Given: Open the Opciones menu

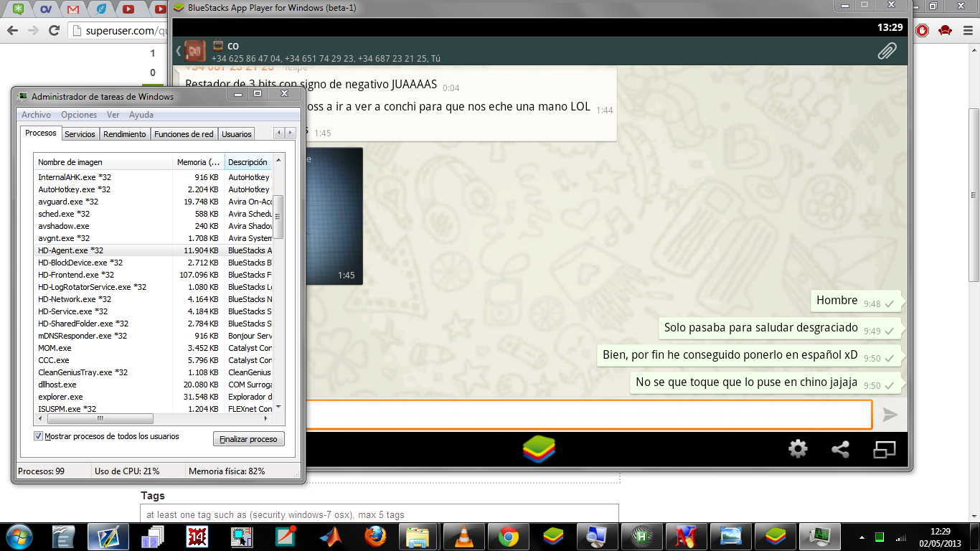Looking at the screenshot, I should click(x=79, y=115).
